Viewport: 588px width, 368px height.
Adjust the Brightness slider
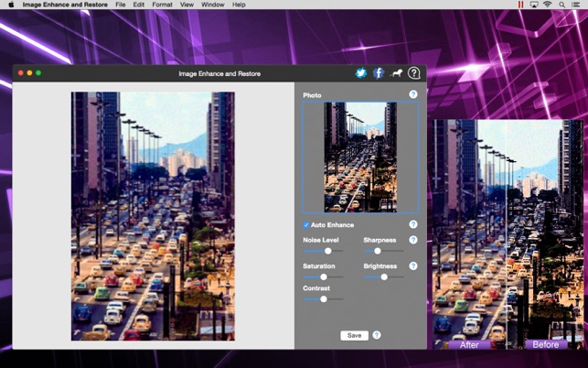(384, 277)
